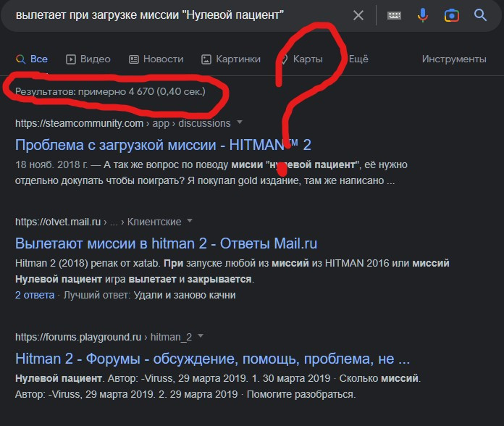Open 'Вылетают миссии в hitman 2' Mail.ru result
504x426 pixels.
pos(166,243)
